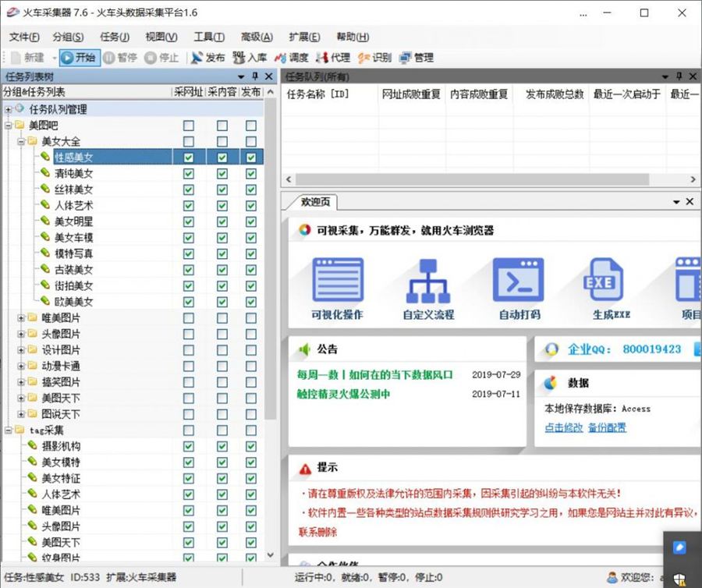The width and height of the screenshot is (702, 588).
Task: Expand the 任务队列管理 tree node
Action: (x=8, y=109)
